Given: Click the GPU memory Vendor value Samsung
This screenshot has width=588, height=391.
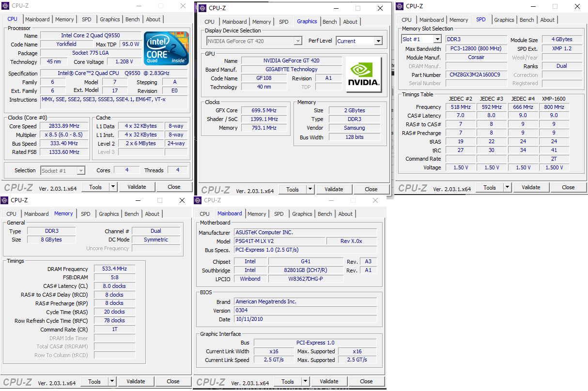Looking at the screenshot, I should click(x=355, y=128).
